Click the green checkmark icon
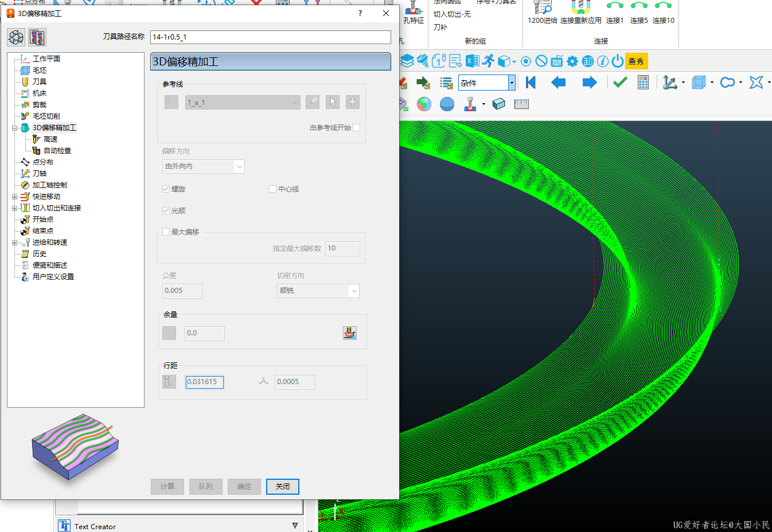The height and width of the screenshot is (532, 772). [x=620, y=83]
